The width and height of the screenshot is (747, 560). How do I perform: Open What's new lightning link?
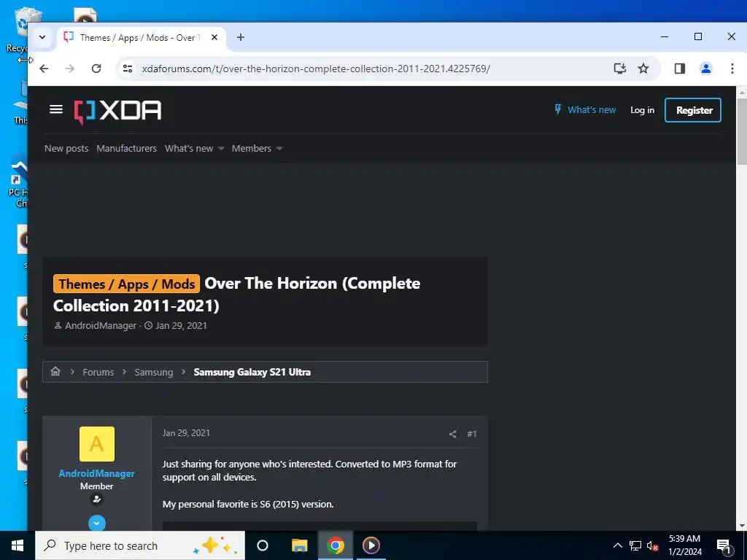coord(584,110)
